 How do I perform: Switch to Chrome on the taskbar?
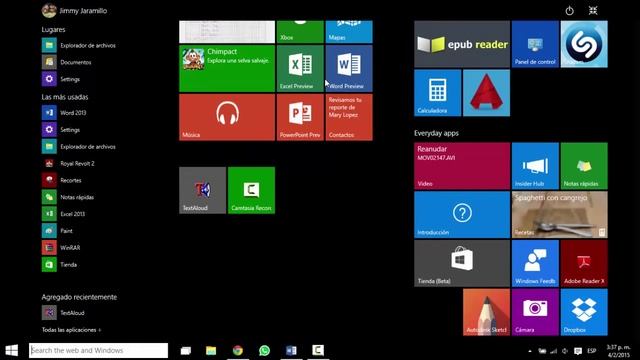(238, 350)
